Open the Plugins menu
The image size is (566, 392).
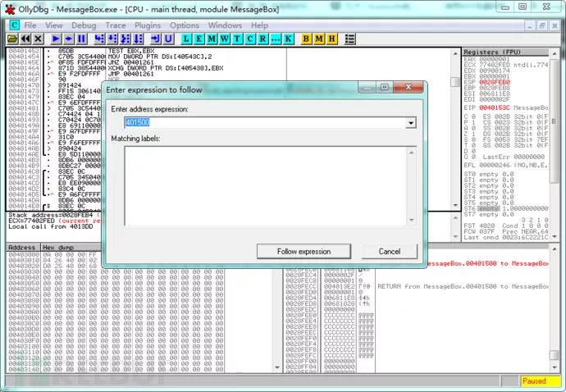(148, 25)
